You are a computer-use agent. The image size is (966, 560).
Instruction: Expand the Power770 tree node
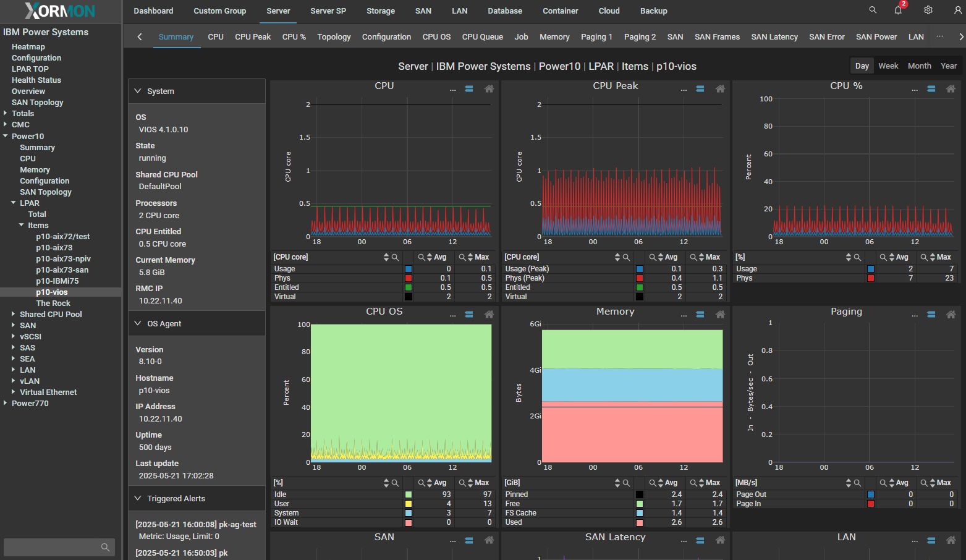[6, 403]
